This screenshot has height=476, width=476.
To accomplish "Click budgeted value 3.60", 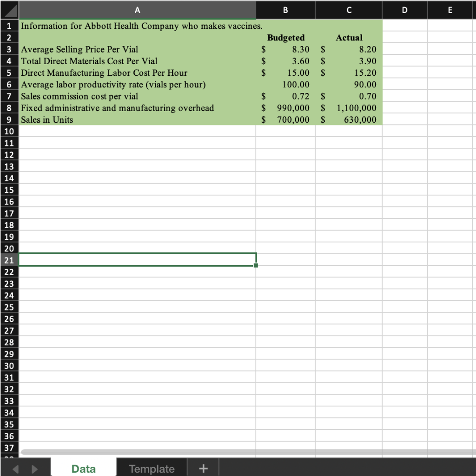I will [285, 61].
